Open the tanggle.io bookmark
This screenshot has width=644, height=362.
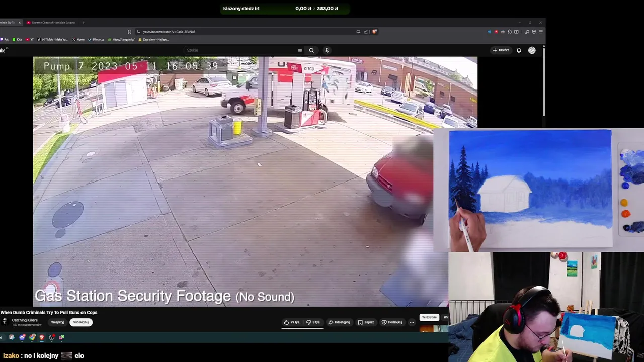point(121,39)
